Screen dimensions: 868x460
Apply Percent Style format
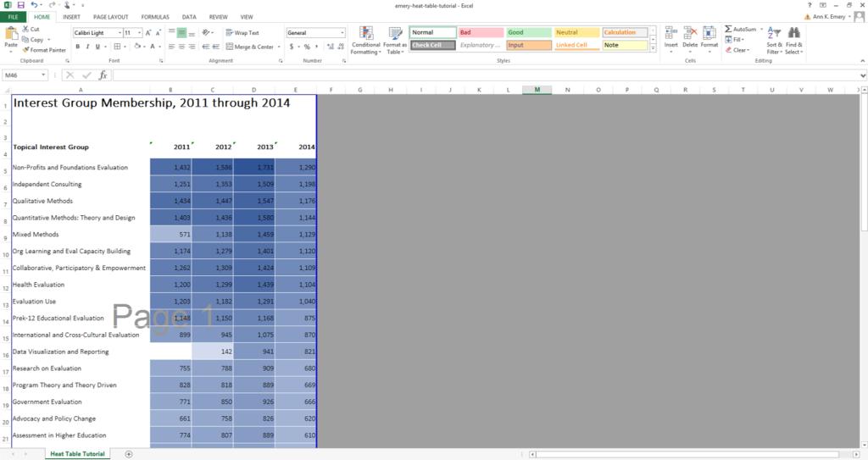[x=307, y=47]
